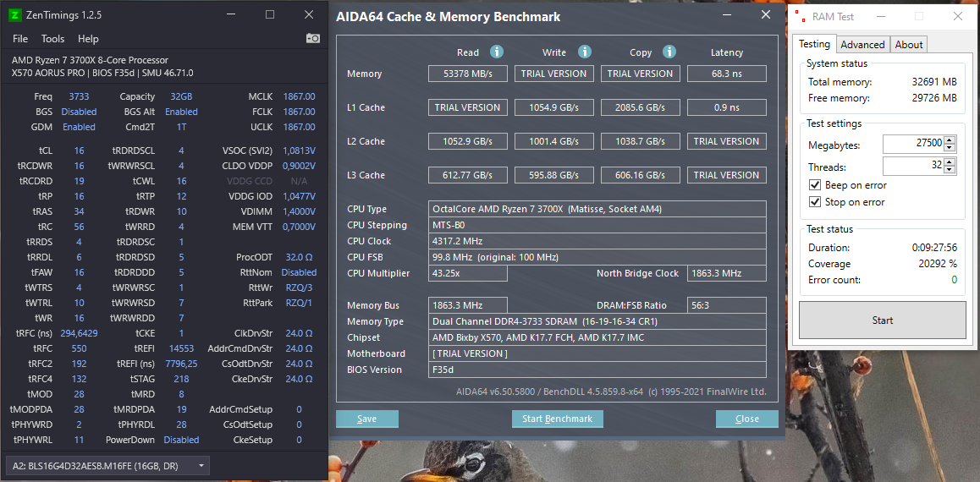
Task: Click L2 Cache Read 1052.9 GB/s value
Action: (467, 141)
